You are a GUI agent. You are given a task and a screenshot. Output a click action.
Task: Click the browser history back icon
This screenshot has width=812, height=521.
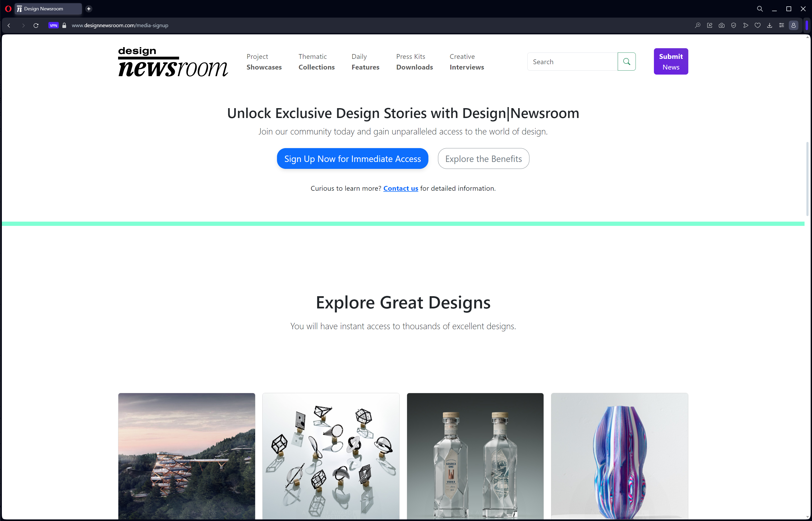click(x=9, y=25)
